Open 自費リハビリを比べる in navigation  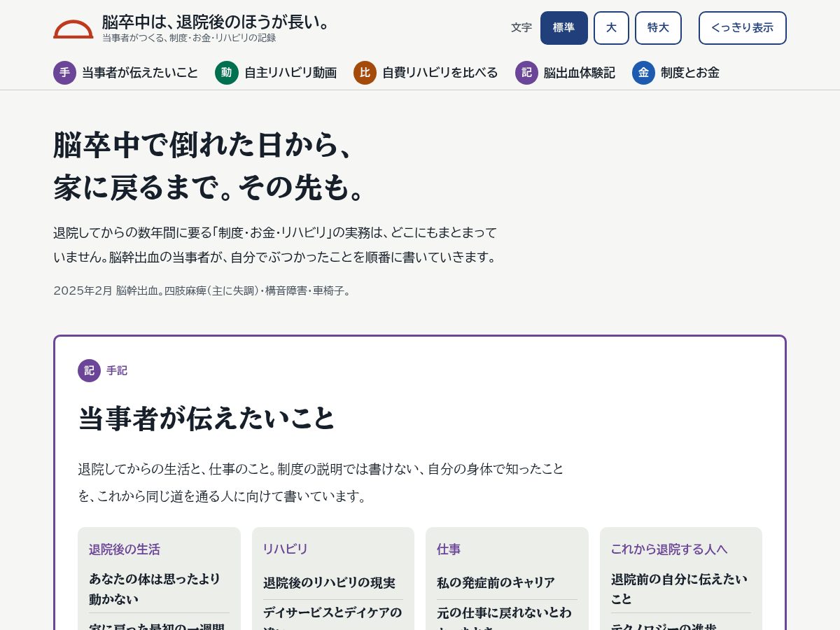click(x=440, y=73)
